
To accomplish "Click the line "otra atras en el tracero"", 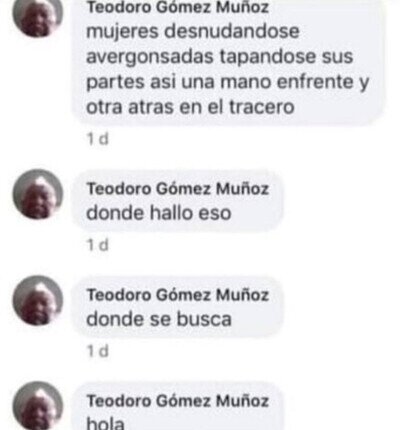I will 190,107.
